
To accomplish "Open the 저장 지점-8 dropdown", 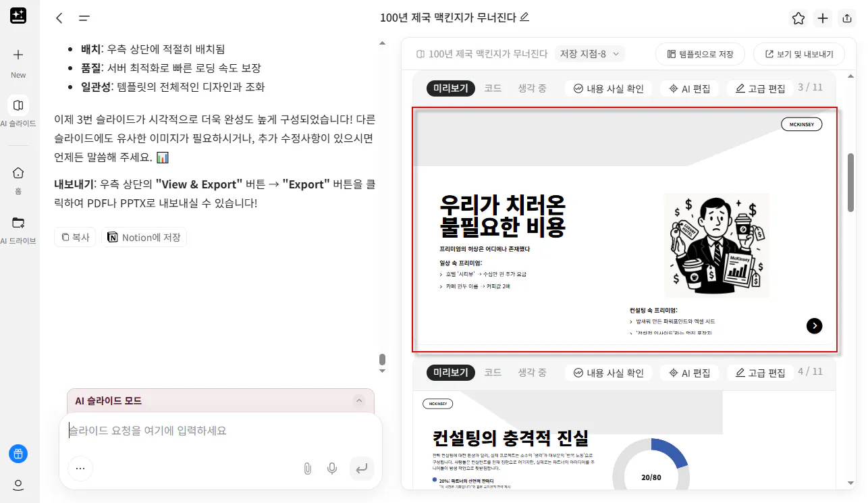I will pyautogui.click(x=591, y=54).
